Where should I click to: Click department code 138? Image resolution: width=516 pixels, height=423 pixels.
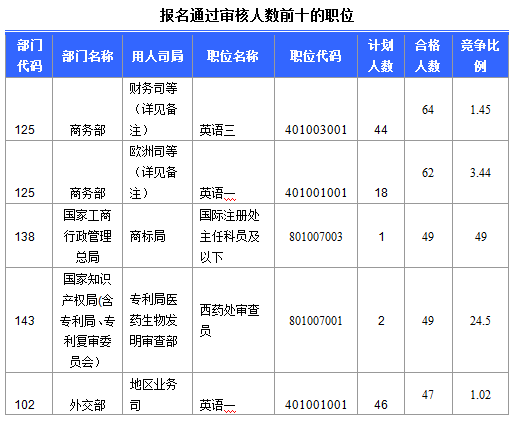pyautogui.click(x=24, y=237)
